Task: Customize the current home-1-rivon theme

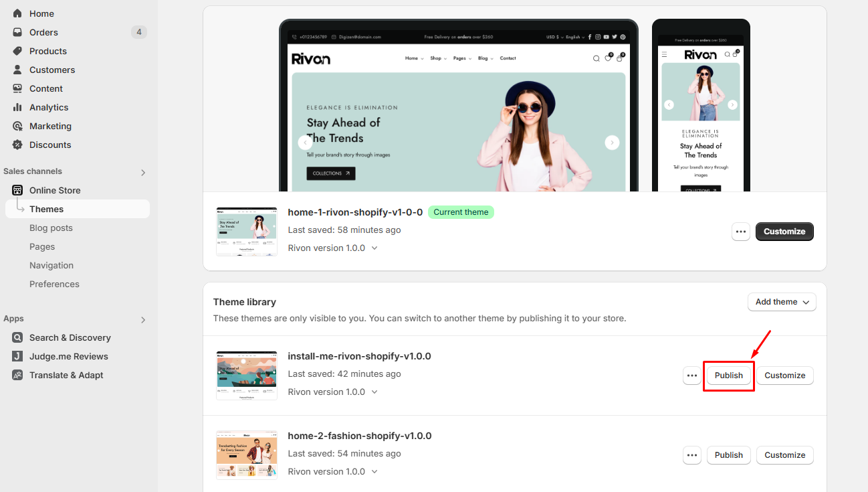Action: point(784,232)
